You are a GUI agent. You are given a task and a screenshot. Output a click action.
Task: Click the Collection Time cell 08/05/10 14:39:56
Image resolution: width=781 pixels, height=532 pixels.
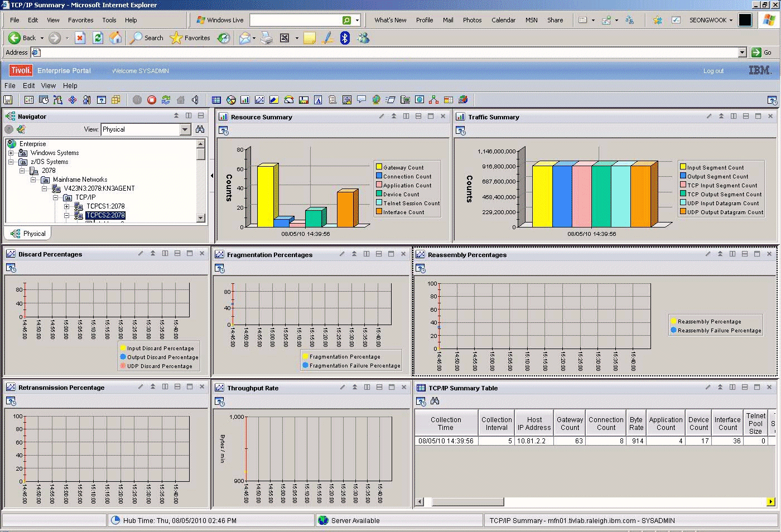[446, 441]
